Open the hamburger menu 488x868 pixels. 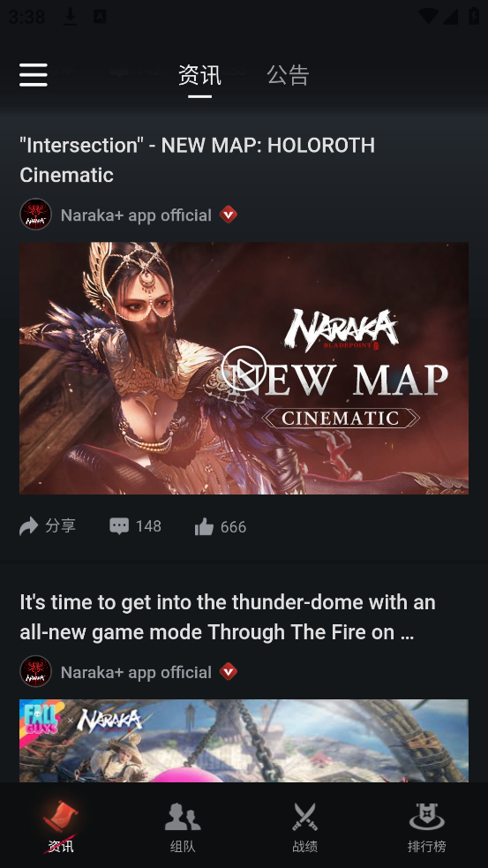tap(34, 75)
